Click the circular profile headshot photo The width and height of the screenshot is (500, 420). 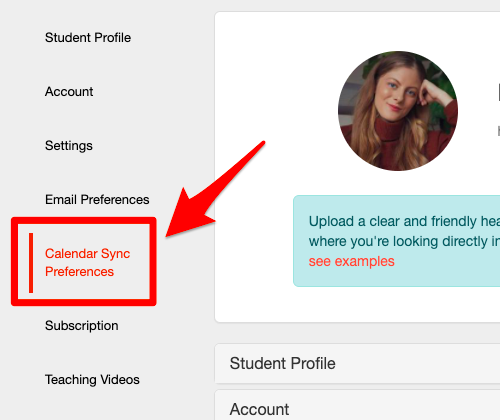[398, 111]
